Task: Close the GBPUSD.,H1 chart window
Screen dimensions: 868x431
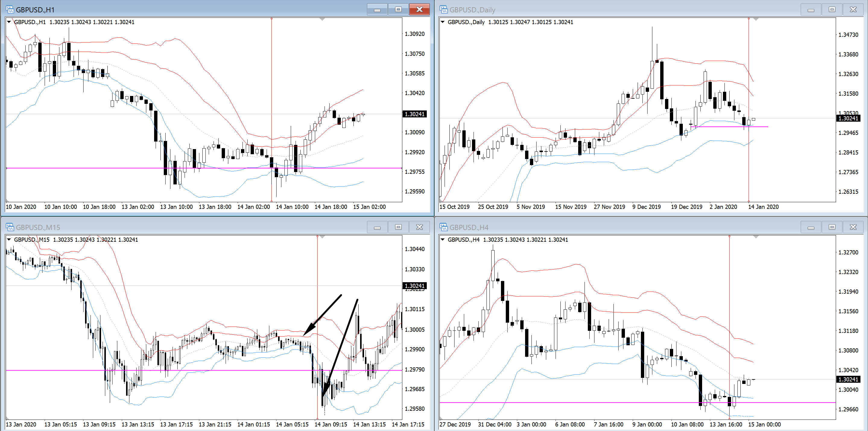Action: 419,9
